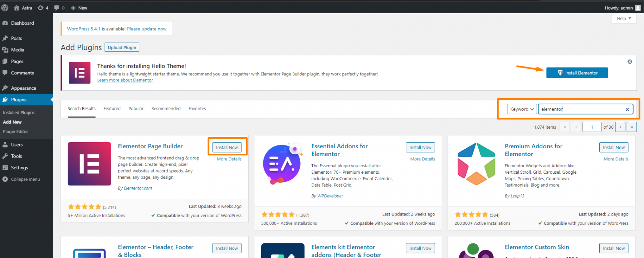The width and height of the screenshot is (644, 258).
Task: Click the Essential Addons plugin icon
Action: [283, 164]
